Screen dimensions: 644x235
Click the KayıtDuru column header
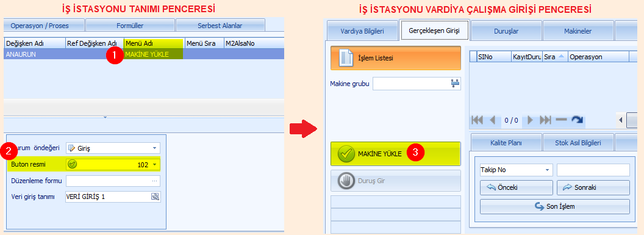(x=526, y=57)
